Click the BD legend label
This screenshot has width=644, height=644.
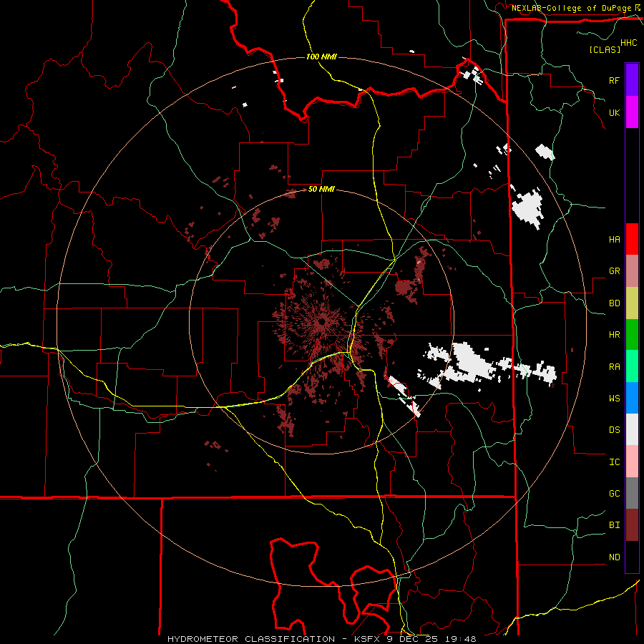tap(614, 303)
